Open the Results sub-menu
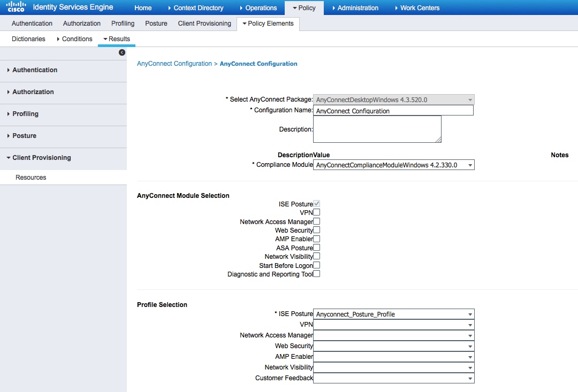578x392 pixels. coord(117,39)
